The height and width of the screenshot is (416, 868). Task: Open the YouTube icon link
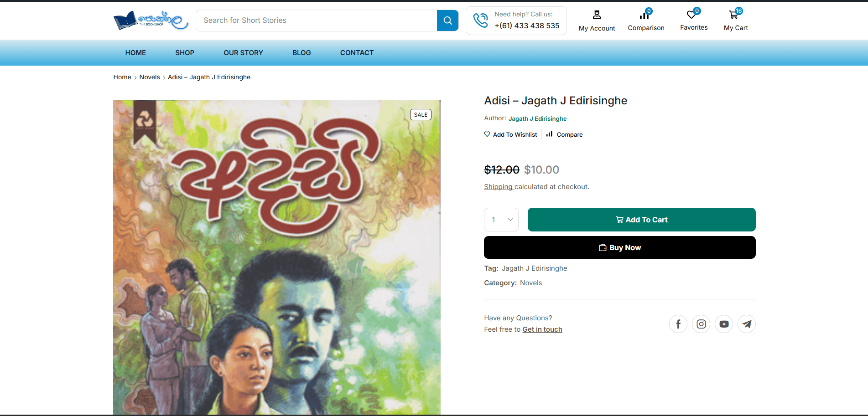724,324
